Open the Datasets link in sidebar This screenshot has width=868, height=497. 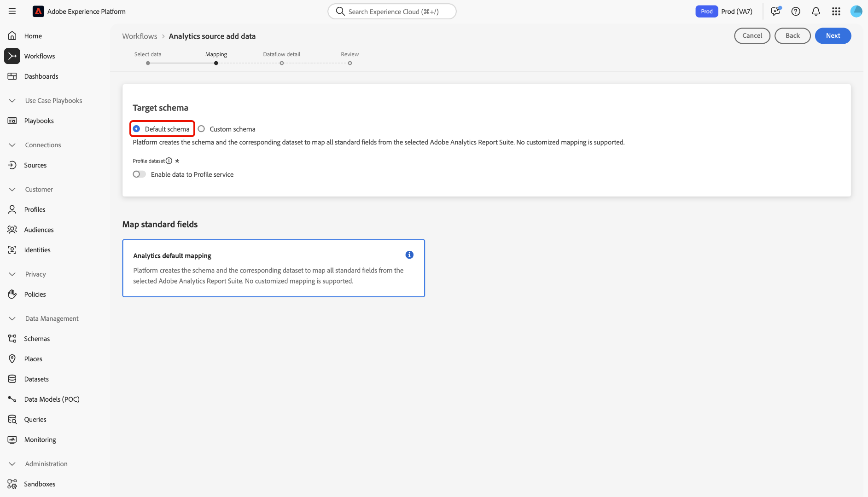(x=36, y=379)
